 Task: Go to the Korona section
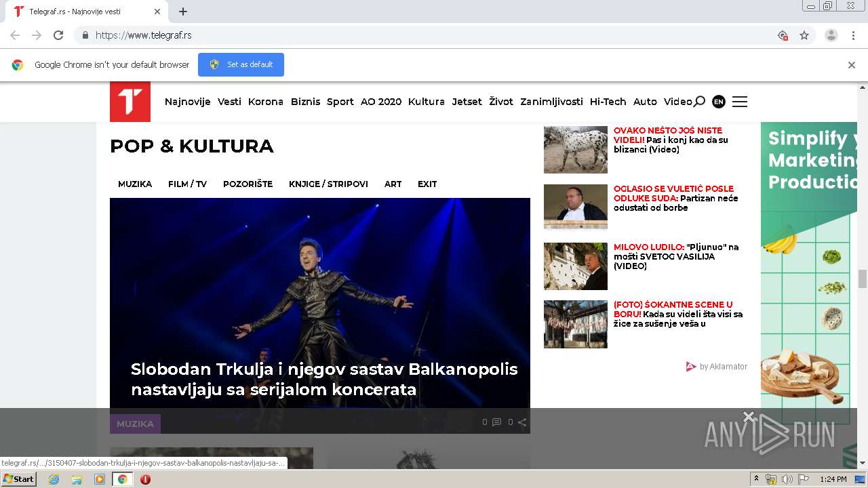tap(266, 102)
